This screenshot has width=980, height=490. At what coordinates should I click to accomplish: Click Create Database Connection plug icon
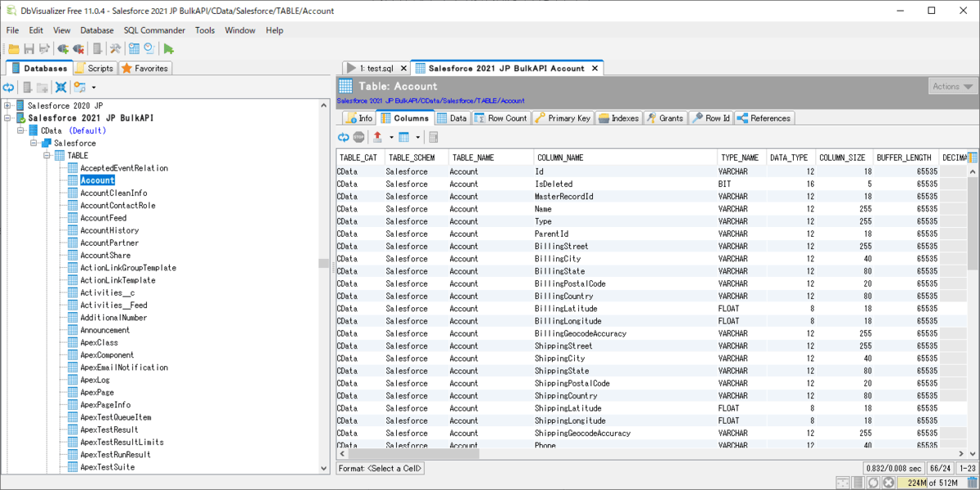63,49
